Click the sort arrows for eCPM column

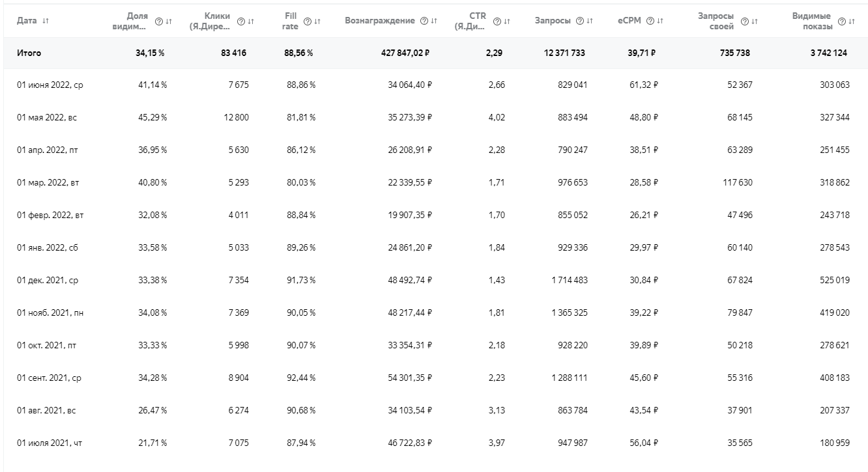[x=660, y=21]
